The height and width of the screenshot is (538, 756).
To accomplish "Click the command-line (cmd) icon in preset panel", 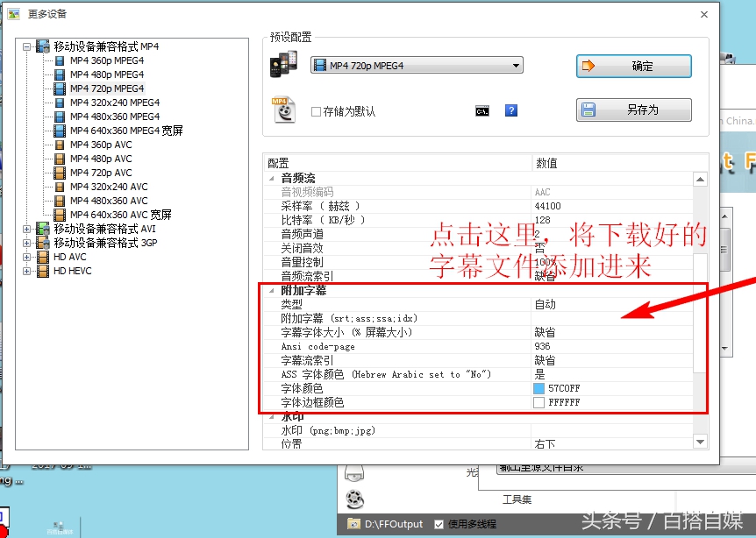I will click(x=482, y=110).
